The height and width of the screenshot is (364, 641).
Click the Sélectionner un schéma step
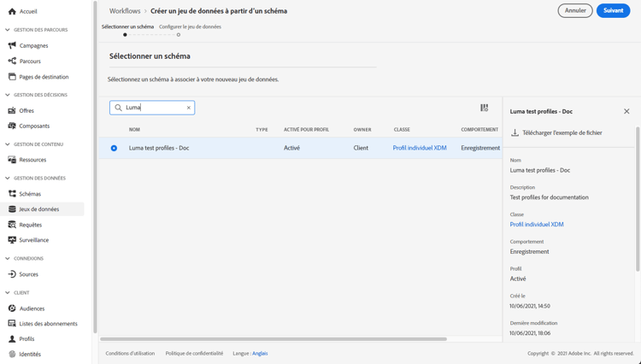tap(127, 27)
